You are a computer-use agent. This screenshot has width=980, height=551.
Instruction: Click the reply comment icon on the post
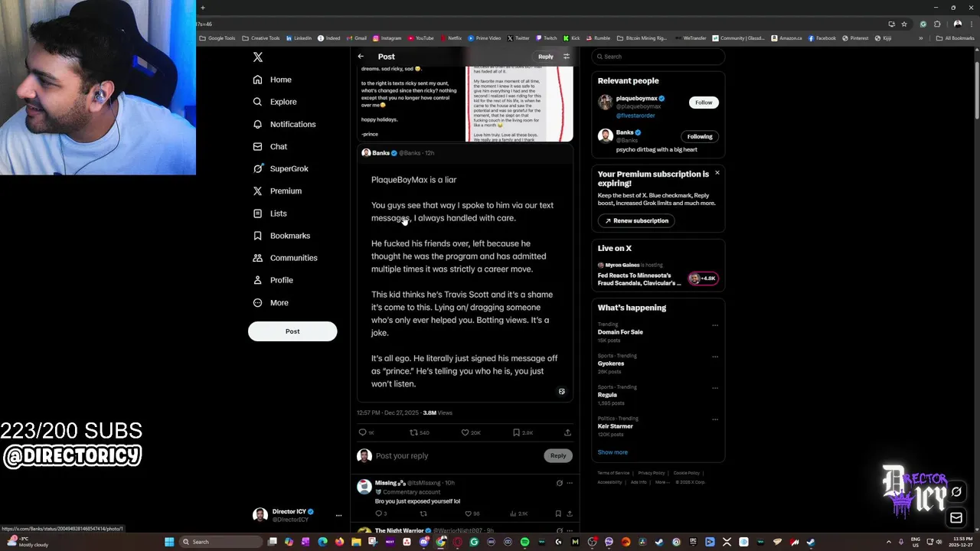[x=363, y=432]
